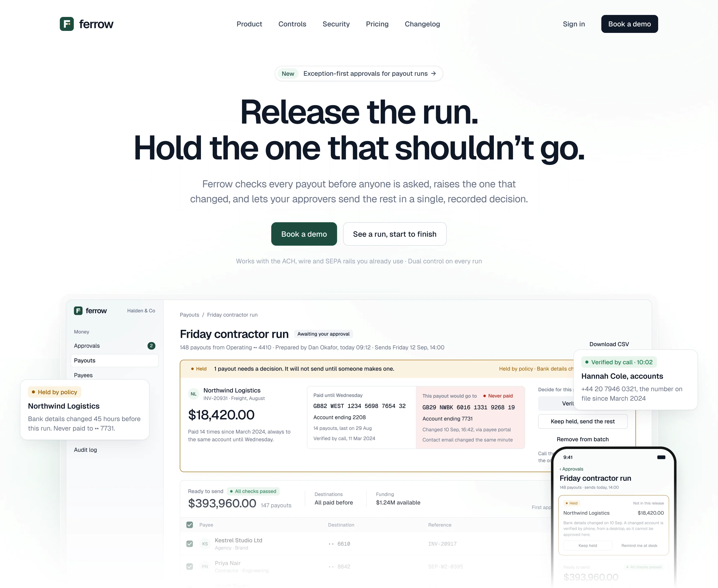Screen dimensions: 718x588
Task: Open the Changelog nav item
Action: pyautogui.click(x=422, y=24)
